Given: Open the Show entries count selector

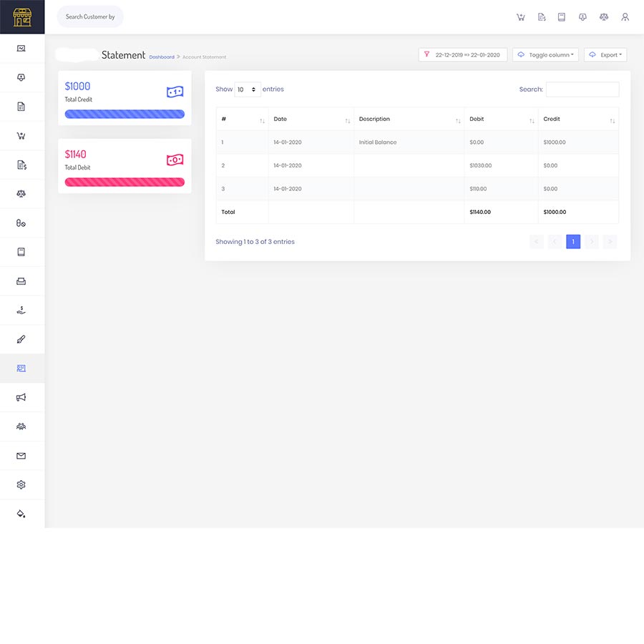Looking at the screenshot, I should click(x=247, y=90).
